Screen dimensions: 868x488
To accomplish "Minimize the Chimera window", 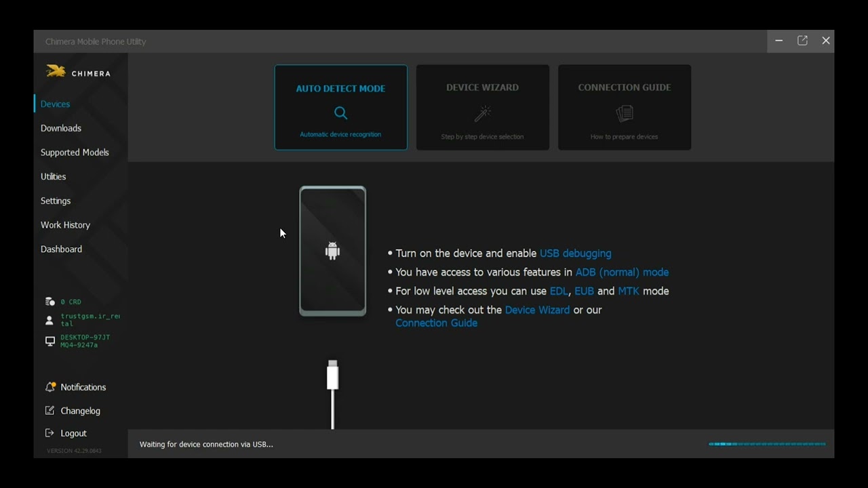I will tap(779, 41).
